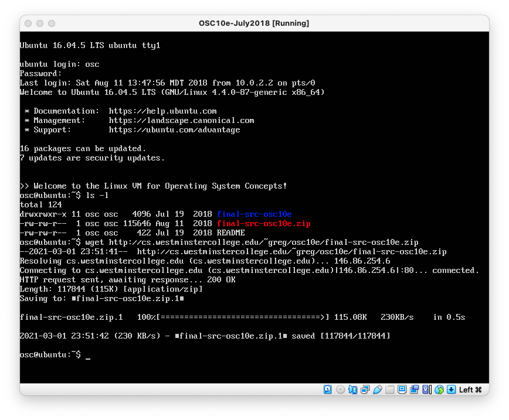Click the https://ubuntu.com/advantage URL
Image resolution: width=509 pixels, height=420 pixels.
click(174, 129)
